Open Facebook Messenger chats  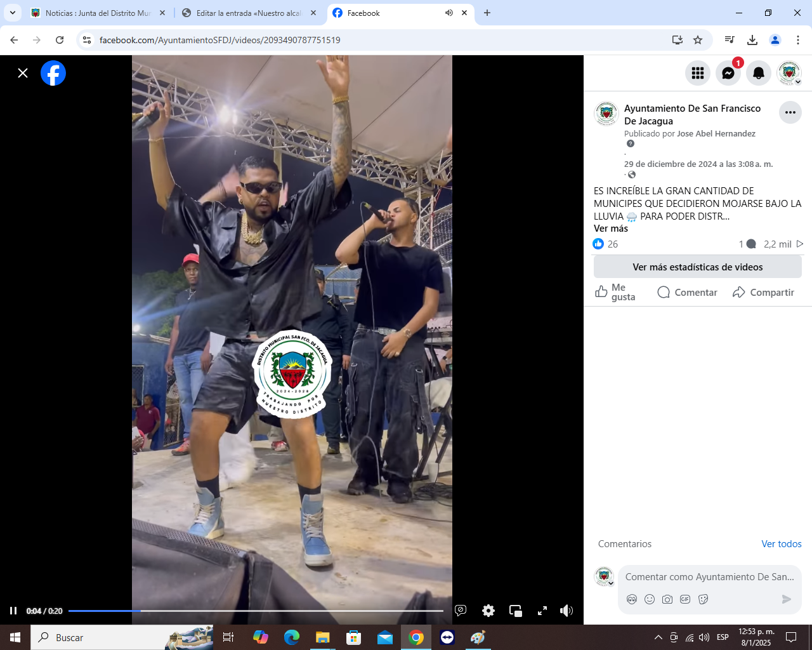728,74
